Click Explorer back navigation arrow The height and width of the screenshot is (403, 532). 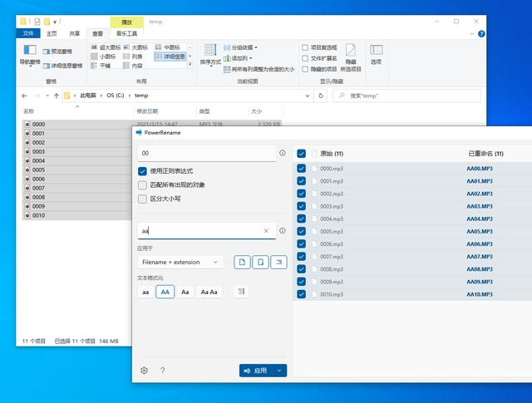[24, 96]
